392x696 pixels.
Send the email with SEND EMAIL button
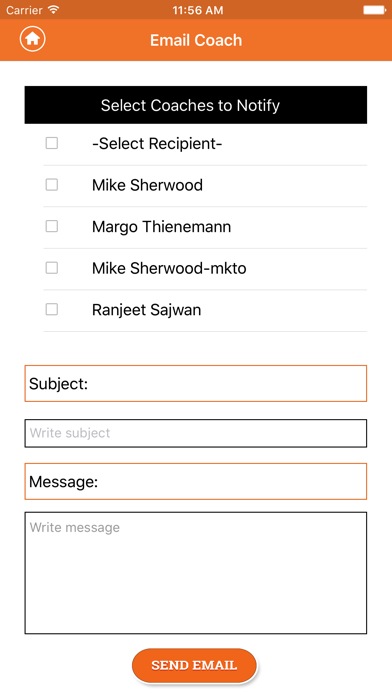pos(194,665)
